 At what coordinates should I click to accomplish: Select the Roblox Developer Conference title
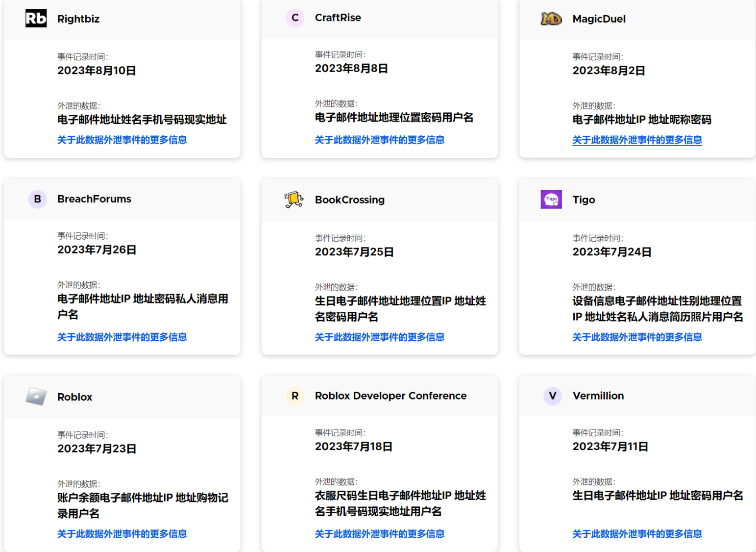pos(391,396)
